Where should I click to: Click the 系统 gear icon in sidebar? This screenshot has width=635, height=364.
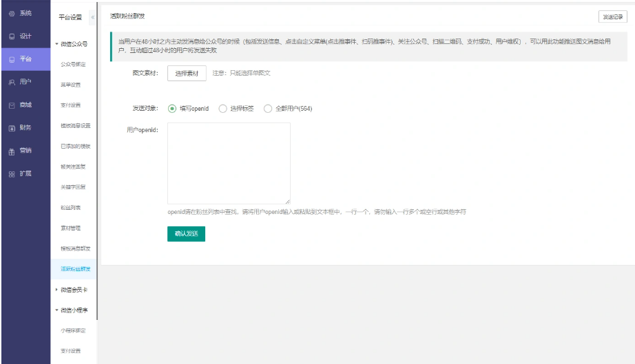point(11,14)
